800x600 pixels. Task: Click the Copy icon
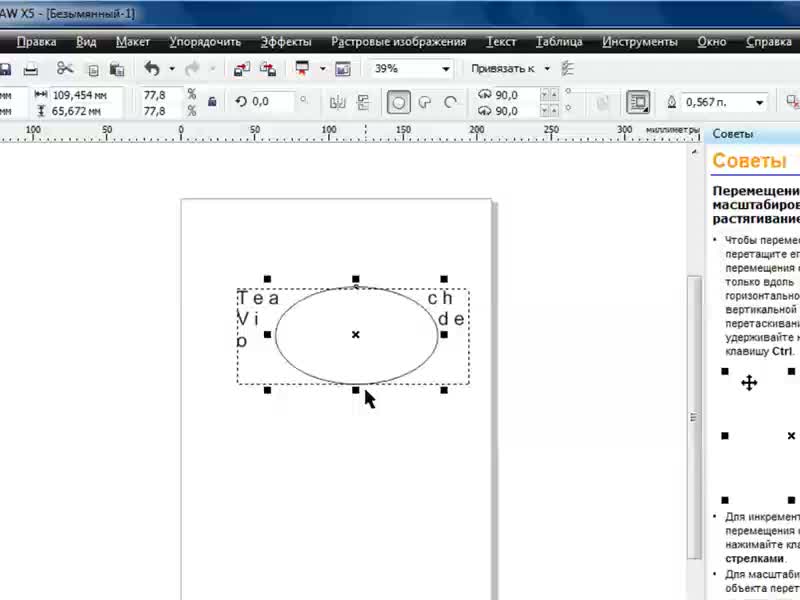click(x=93, y=70)
